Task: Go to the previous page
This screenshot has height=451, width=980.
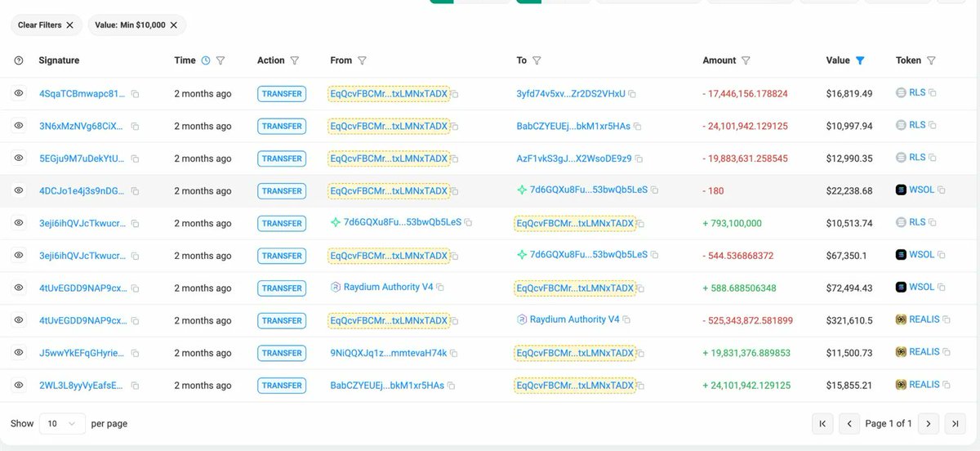Action: (x=850, y=423)
